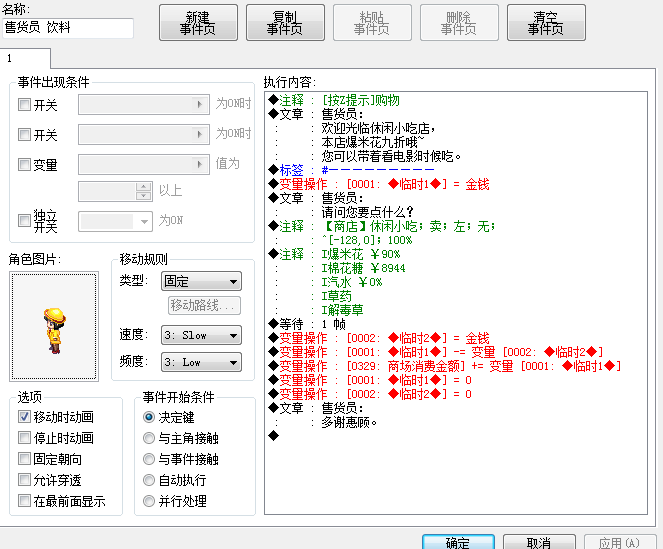Enable the second 开关 condition checkbox
Image resolution: width=663 pixels, height=549 pixels.
pos(25,135)
